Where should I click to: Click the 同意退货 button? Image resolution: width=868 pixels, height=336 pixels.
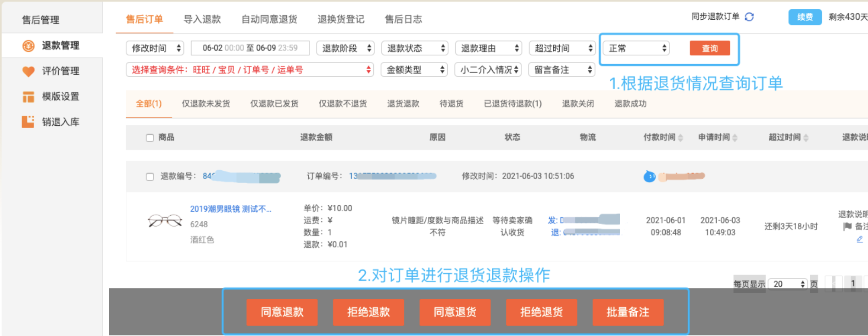coord(455,312)
